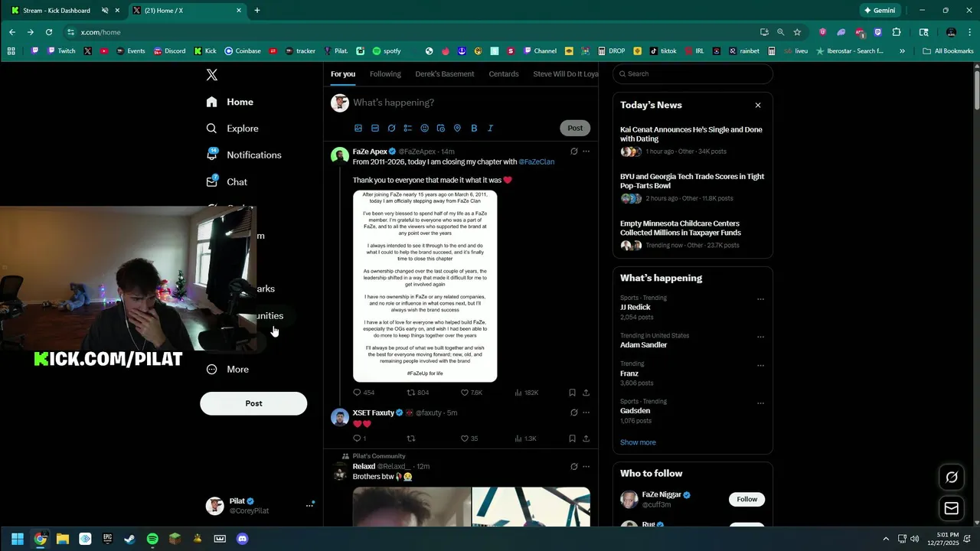Add a poll using the composer poll icon
The width and height of the screenshot is (980, 551).
click(408, 128)
